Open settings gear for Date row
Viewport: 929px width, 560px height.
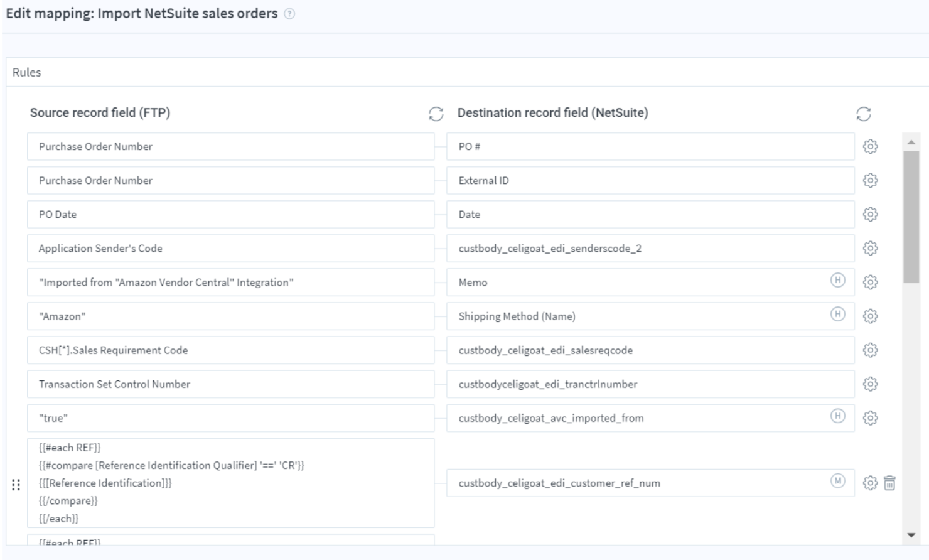point(870,214)
